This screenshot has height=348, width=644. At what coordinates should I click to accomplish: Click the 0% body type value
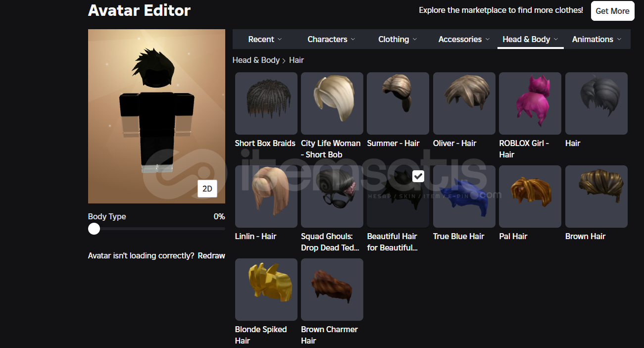pos(219,216)
